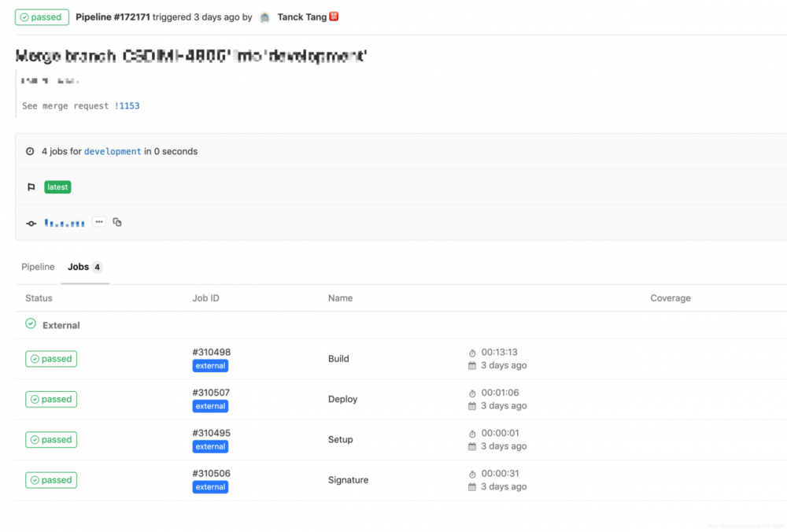This screenshot has height=532, width=787.
Task: Click the copy commit SHA icon
Action: (116, 223)
